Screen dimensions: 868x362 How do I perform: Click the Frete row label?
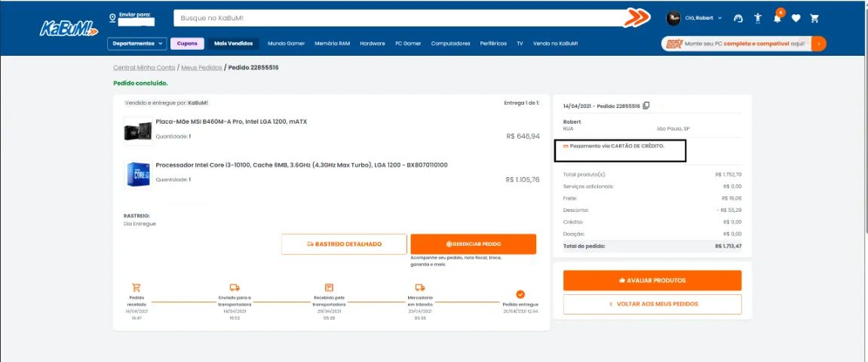pyautogui.click(x=569, y=198)
